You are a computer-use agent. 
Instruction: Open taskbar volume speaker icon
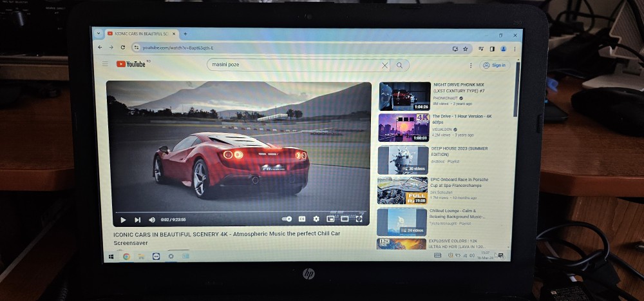(471, 255)
